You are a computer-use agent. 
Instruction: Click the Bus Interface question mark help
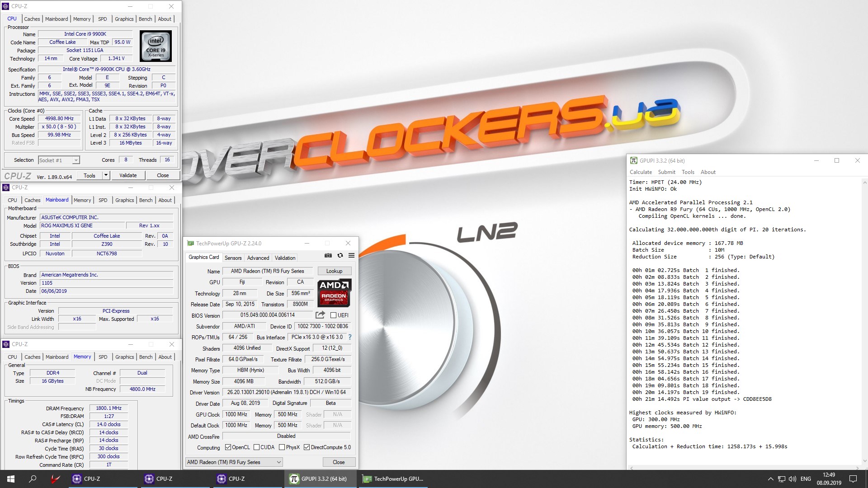(x=350, y=337)
